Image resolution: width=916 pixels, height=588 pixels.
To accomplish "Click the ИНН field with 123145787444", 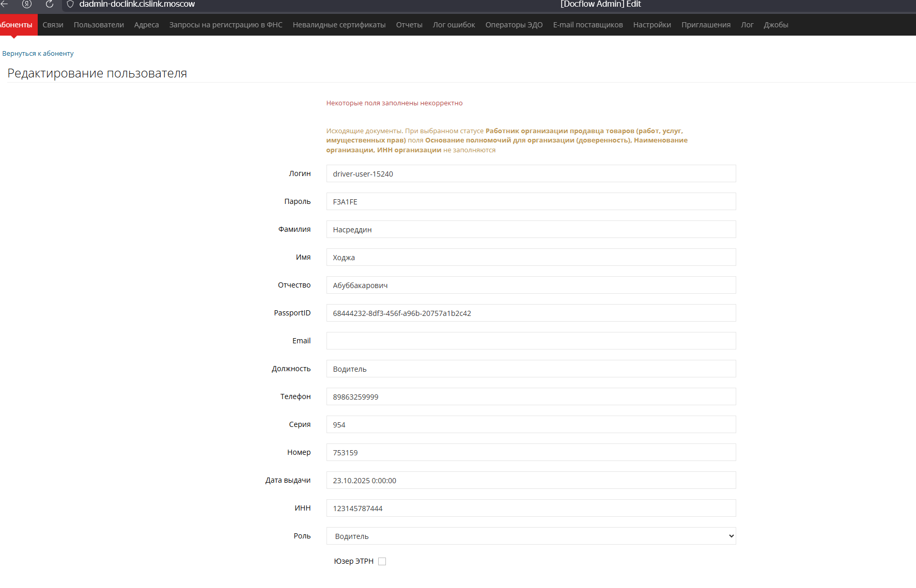I will [x=531, y=508].
